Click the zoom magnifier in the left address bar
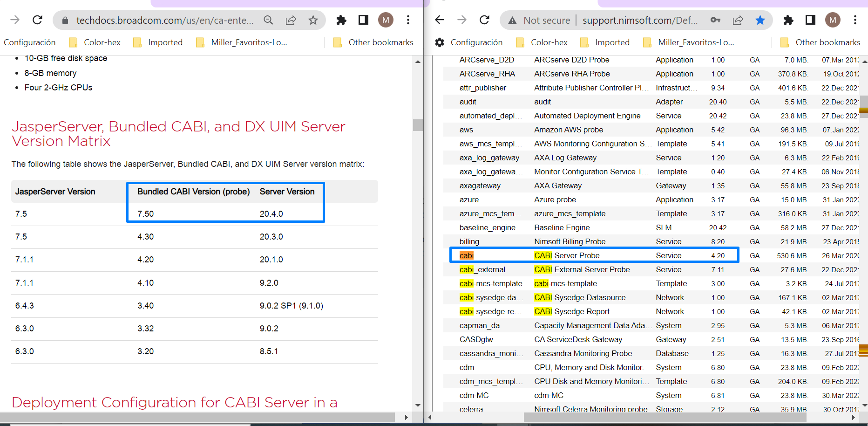The height and width of the screenshot is (426, 868). point(268,20)
